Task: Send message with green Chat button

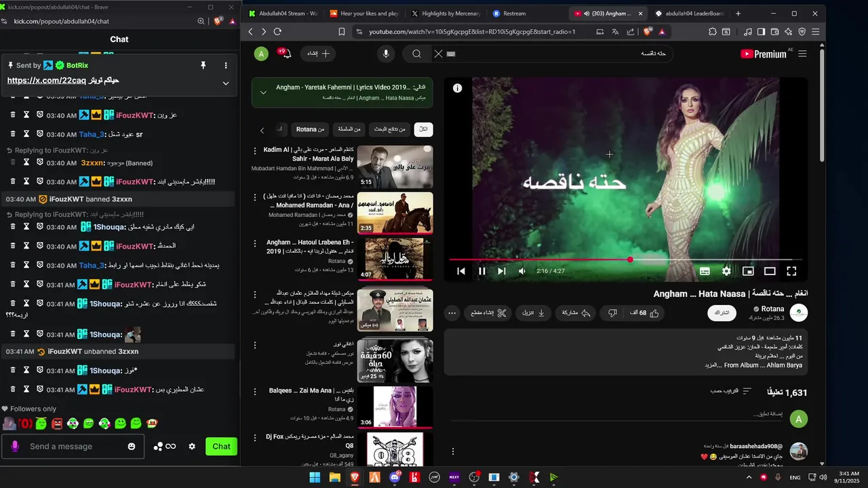Action: point(222,446)
